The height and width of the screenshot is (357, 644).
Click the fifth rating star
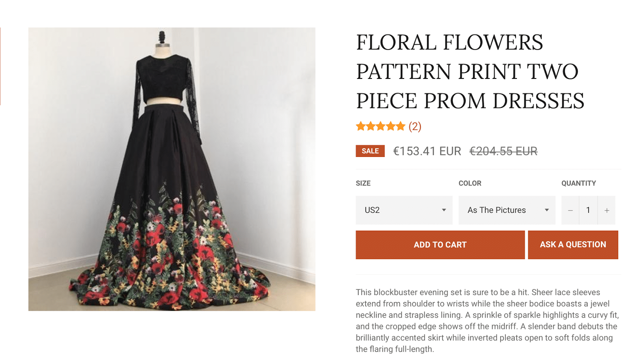tap(400, 127)
